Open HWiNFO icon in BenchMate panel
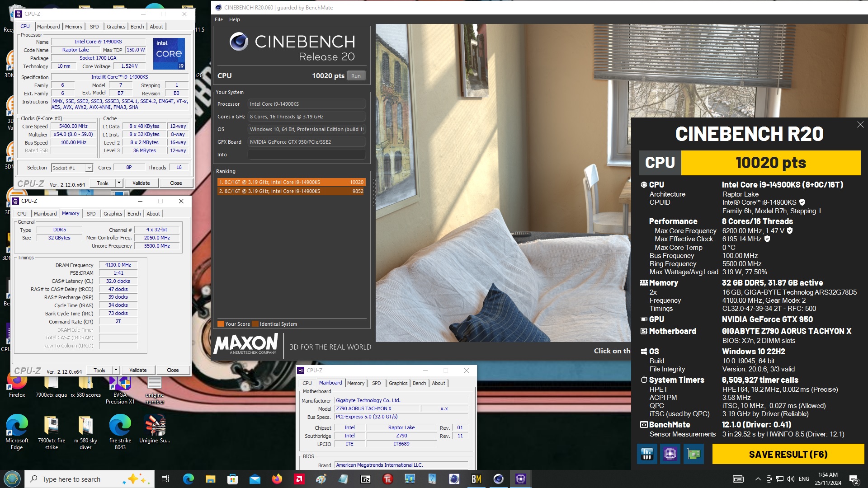 [x=647, y=454]
